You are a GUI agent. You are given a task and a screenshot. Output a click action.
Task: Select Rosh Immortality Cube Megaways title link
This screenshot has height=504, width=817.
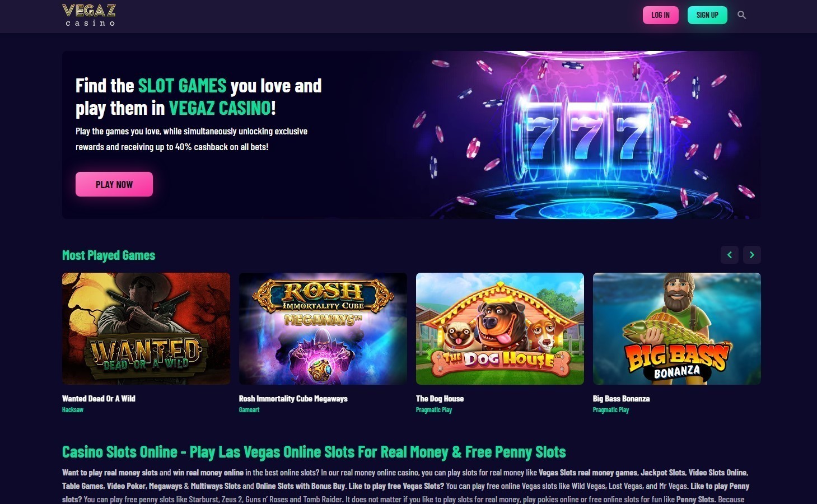tap(293, 399)
